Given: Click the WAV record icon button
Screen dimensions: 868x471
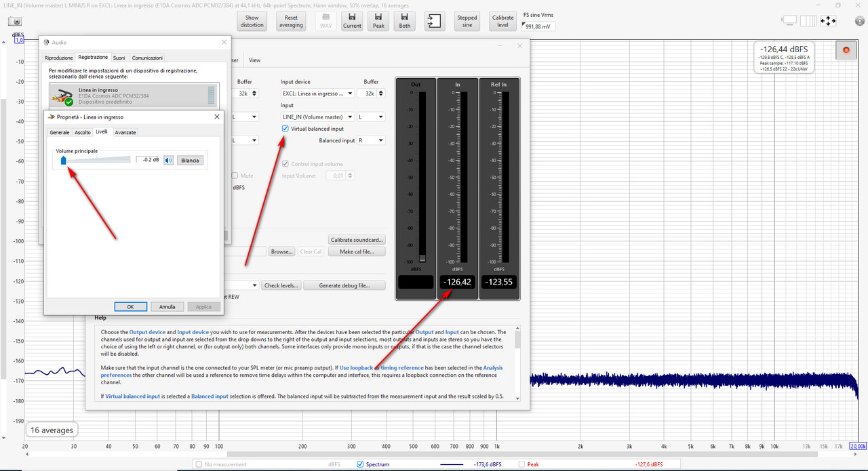Looking at the screenshot, I should (326, 21).
